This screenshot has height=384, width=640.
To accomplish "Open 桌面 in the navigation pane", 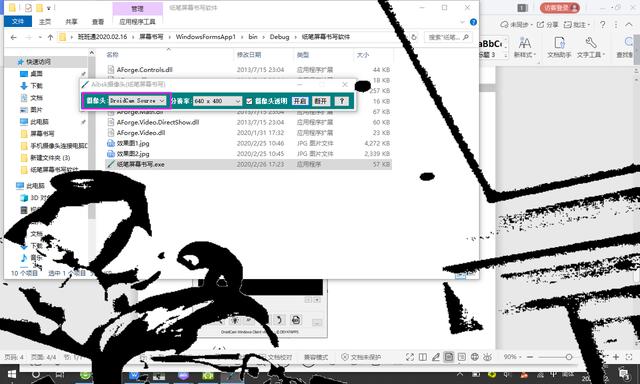I will coord(36,74).
